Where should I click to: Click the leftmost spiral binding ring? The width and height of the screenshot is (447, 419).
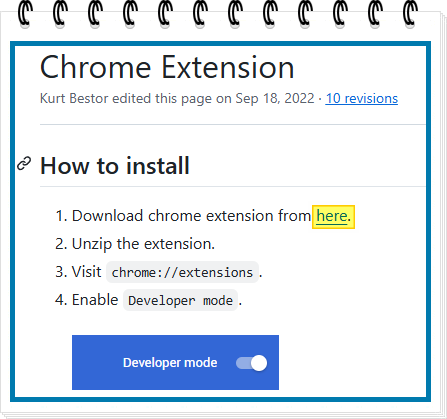click(25, 13)
